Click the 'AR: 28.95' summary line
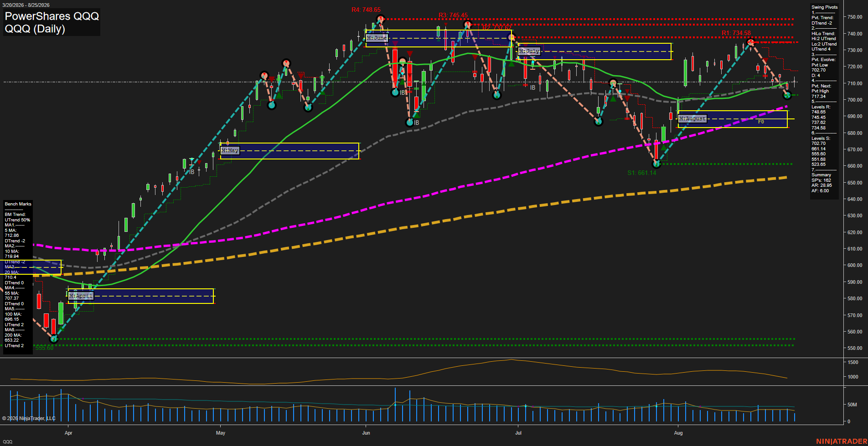Screen dimensions: 868x446 click(821, 185)
